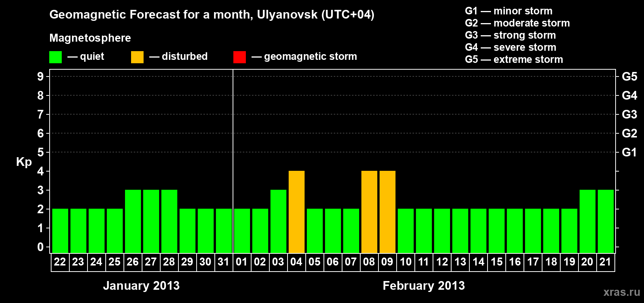Click the Kp axis value 0
644x303 pixels.
pyautogui.click(x=41, y=247)
